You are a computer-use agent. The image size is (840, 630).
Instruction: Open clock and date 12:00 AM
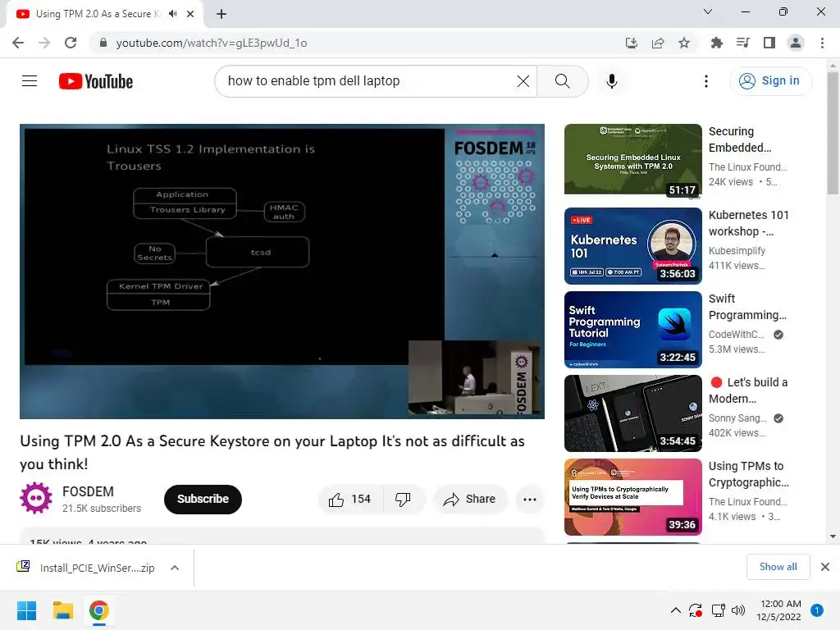779,610
